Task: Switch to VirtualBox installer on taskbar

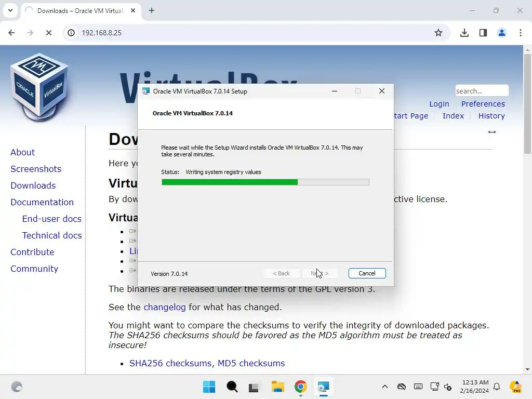Action: tap(323, 387)
